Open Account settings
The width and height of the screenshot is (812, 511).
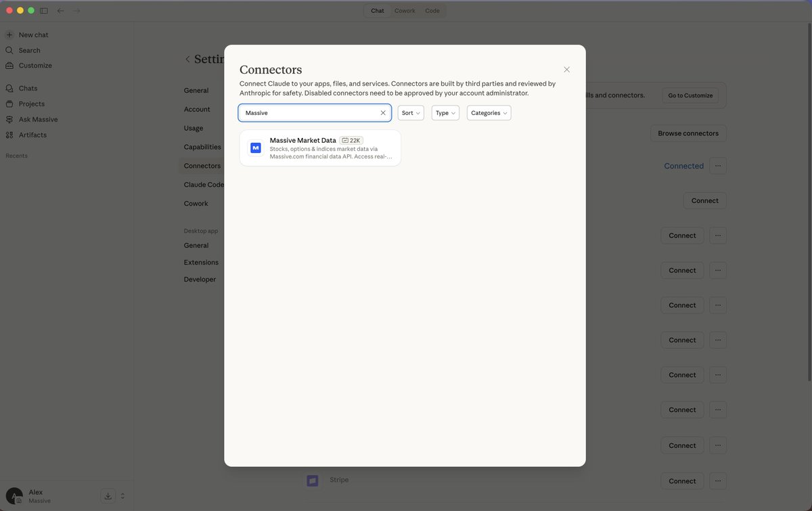(197, 110)
